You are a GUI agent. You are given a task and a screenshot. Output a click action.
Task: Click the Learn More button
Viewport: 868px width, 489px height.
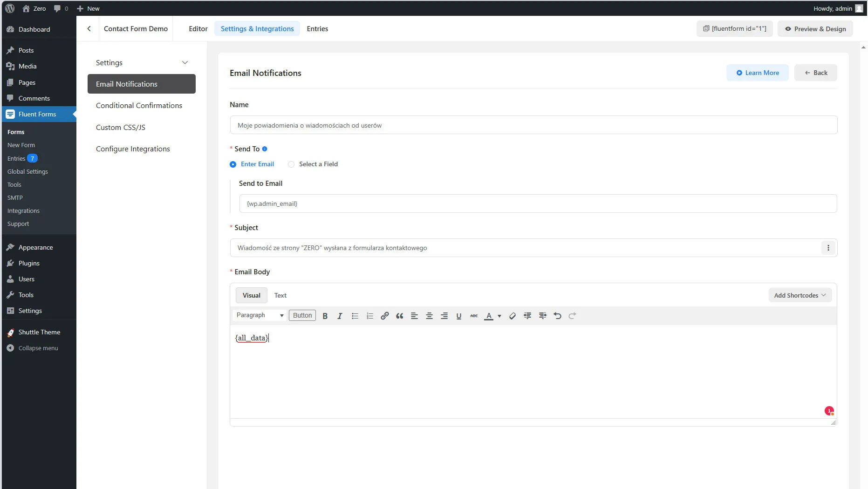point(757,73)
